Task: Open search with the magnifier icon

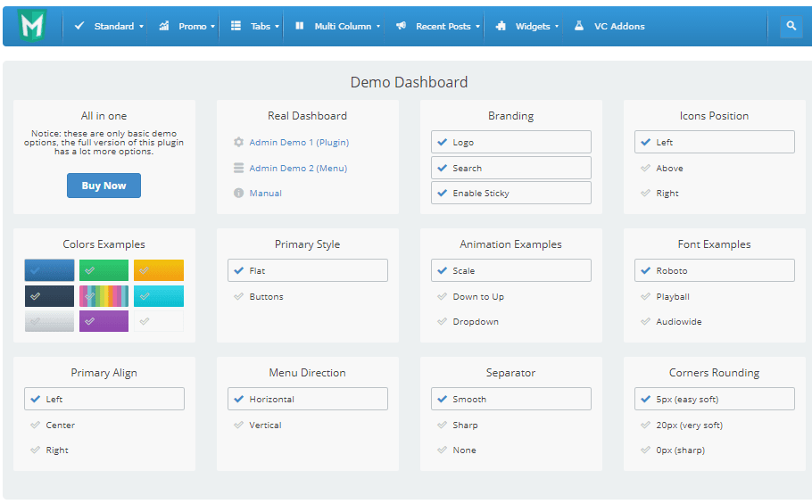Action: (x=791, y=25)
